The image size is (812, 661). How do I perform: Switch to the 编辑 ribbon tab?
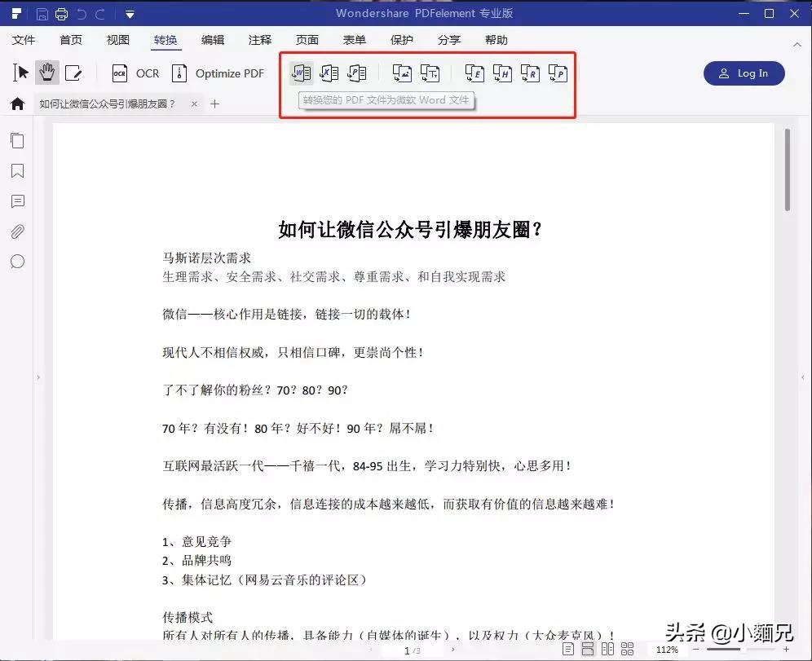pos(213,39)
